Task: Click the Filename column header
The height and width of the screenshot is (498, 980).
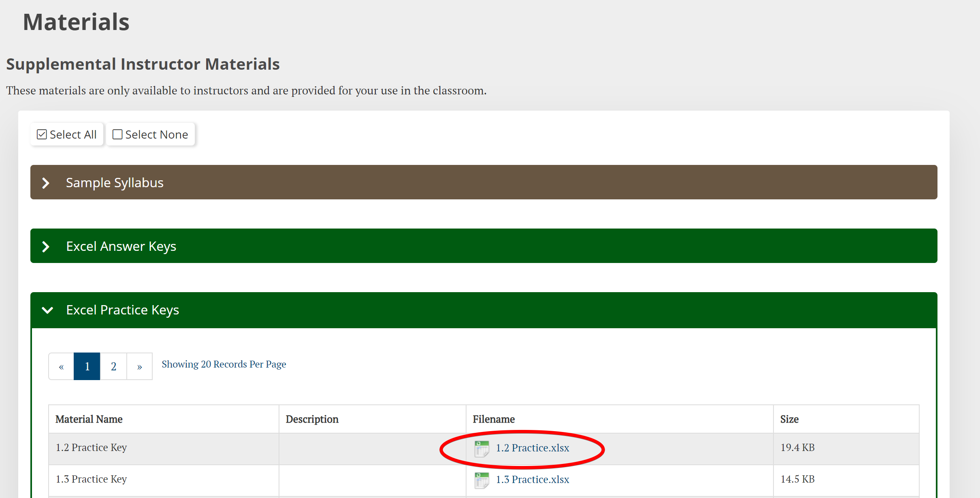Action: [494, 419]
